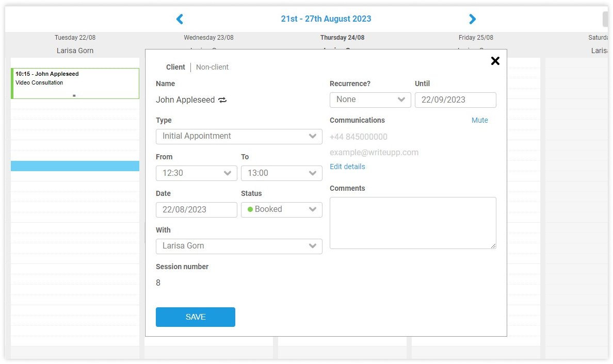
Task: Switch to the Client tab
Action: (175, 67)
